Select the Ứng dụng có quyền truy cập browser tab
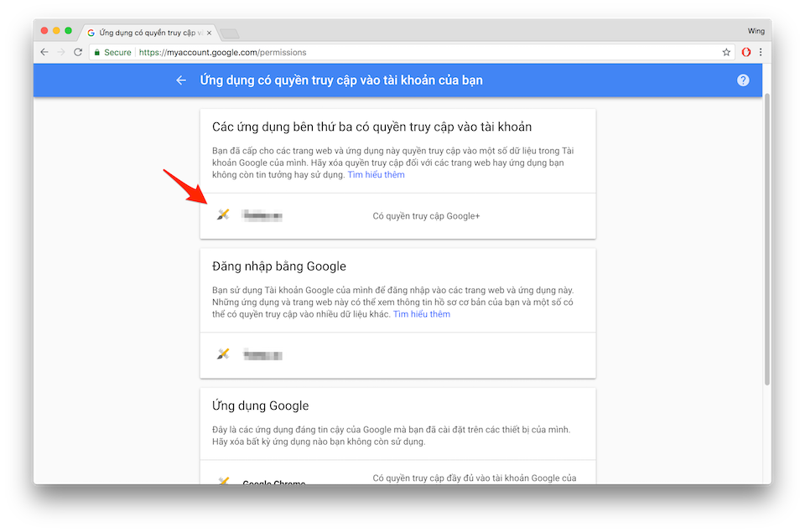The height and width of the screenshot is (532, 805). tap(148, 33)
